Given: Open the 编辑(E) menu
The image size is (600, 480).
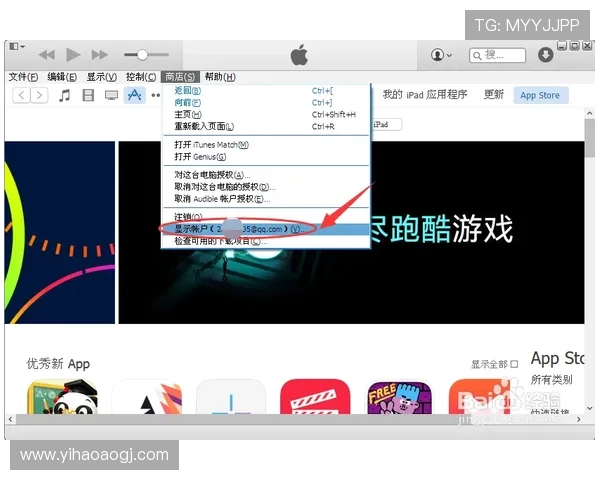Looking at the screenshot, I should pyautogui.click(x=62, y=77).
